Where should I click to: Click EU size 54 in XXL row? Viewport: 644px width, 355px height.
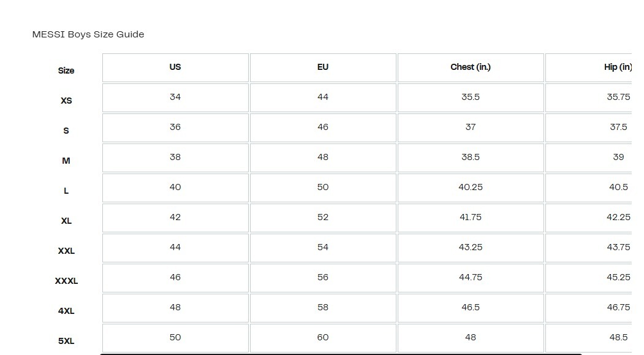(x=323, y=247)
